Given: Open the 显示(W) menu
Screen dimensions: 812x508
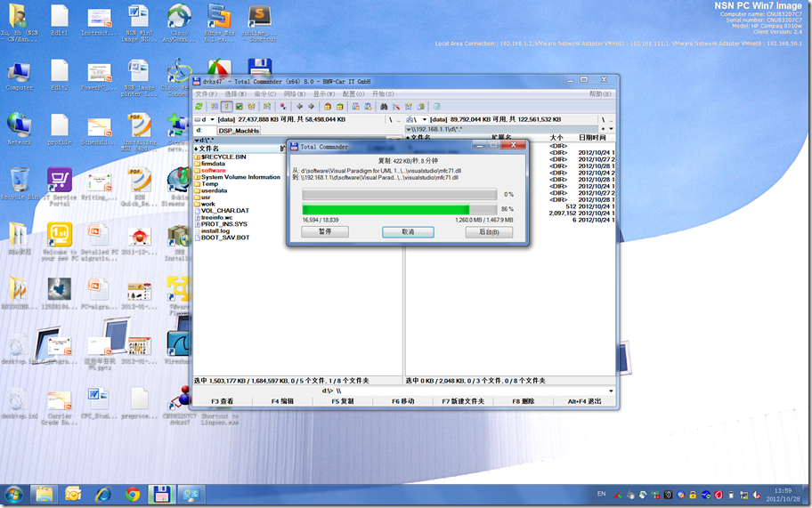Looking at the screenshot, I should click(x=324, y=93).
